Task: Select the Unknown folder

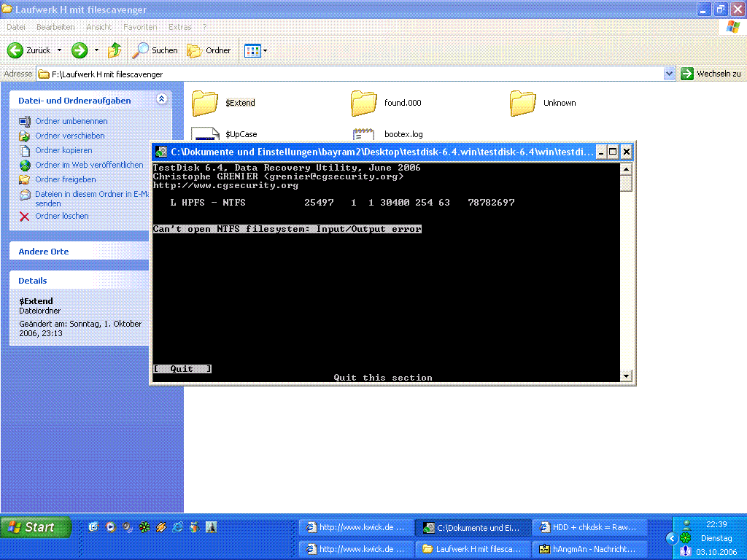Action: [x=543, y=103]
